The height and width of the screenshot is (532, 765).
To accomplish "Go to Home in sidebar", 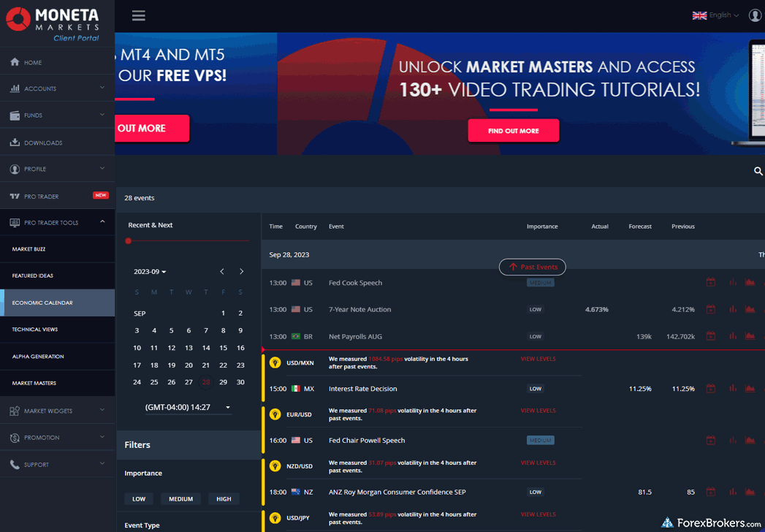I will (57, 62).
